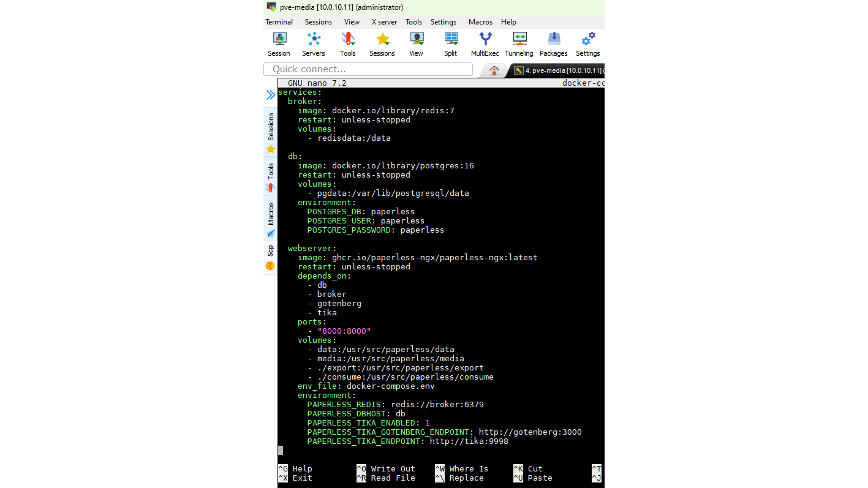
Task: Click the ./consume volume line
Action: coord(401,377)
